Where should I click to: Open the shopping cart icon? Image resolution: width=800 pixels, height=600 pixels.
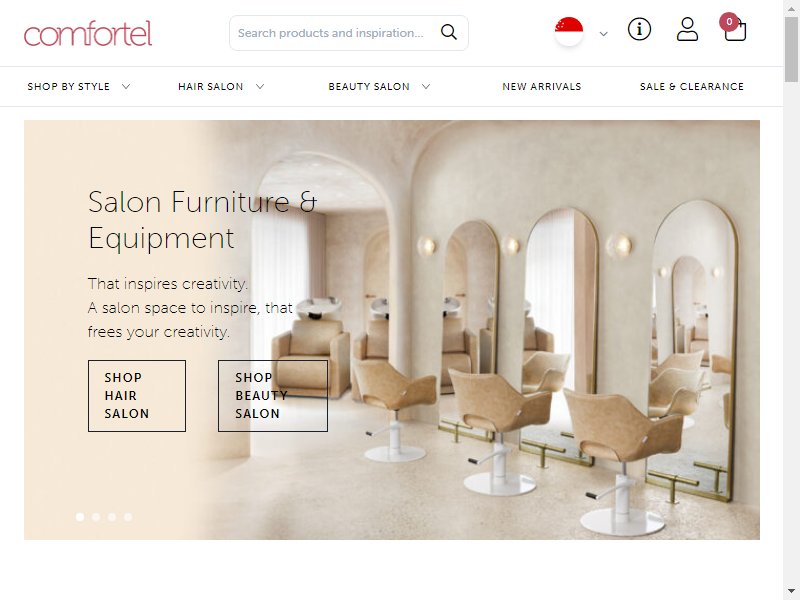click(x=735, y=31)
